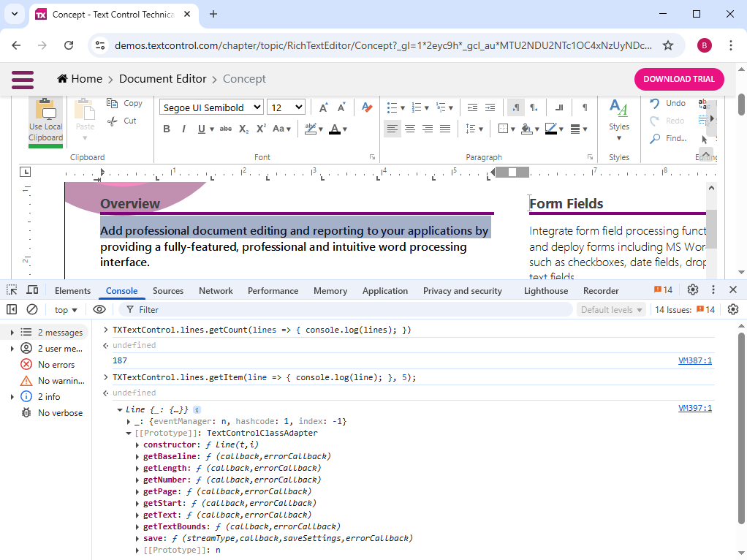Expand the getBaseline function entry
The image size is (747, 560).
coord(138,457)
